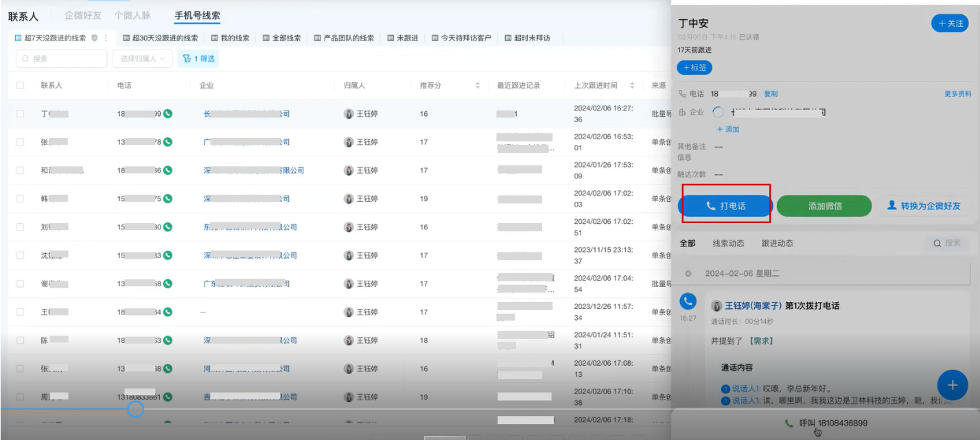Click blue floating plus button in detail panel
The image size is (980, 440).
(953, 385)
